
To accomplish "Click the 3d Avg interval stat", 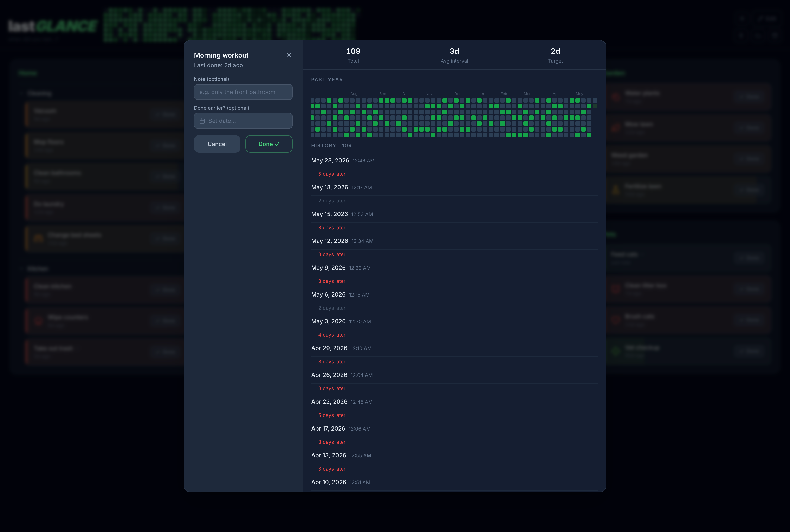I will pyautogui.click(x=454, y=55).
